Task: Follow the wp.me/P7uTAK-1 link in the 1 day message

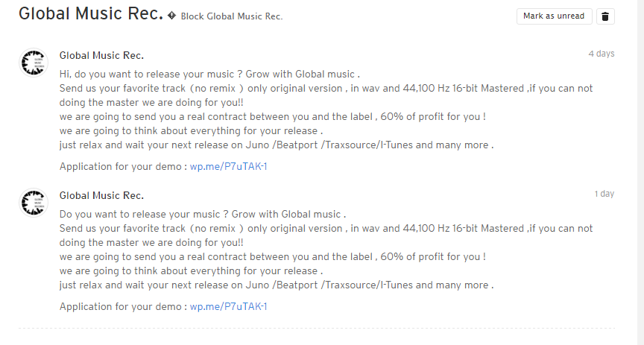Action: pyautogui.click(x=228, y=306)
